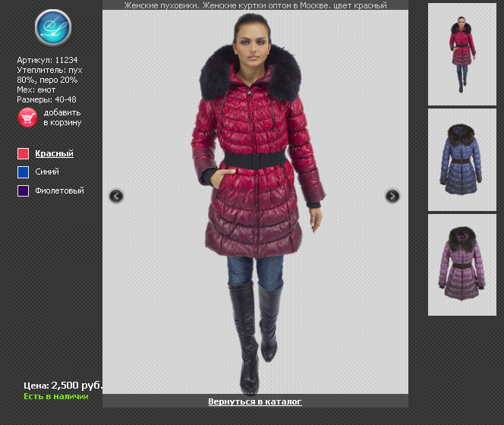Select the purple color swatch
Image resolution: width=504 pixels, height=425 pixels.
[x=23, y=191]
